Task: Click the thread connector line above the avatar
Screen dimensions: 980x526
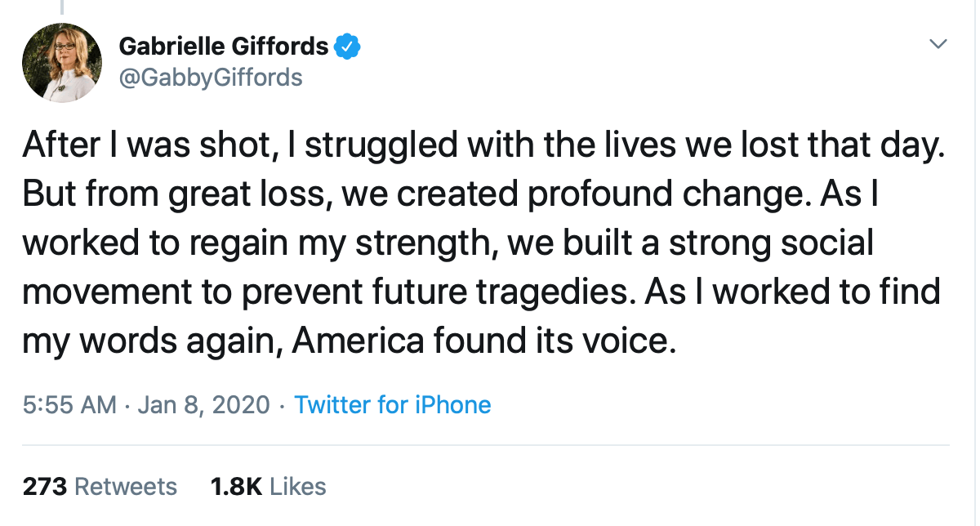Action: pyautogui.click(x=61, y=7)
